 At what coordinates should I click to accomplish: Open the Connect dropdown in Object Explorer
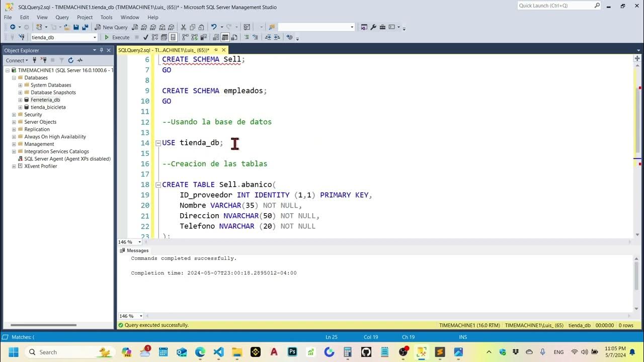[17, 60]
